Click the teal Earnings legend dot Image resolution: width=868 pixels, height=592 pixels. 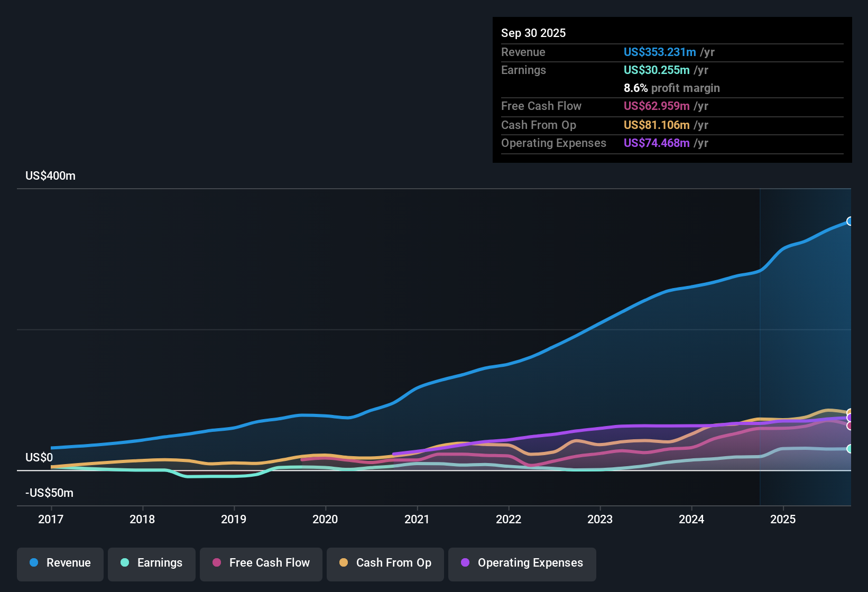(x=125, y=563)
